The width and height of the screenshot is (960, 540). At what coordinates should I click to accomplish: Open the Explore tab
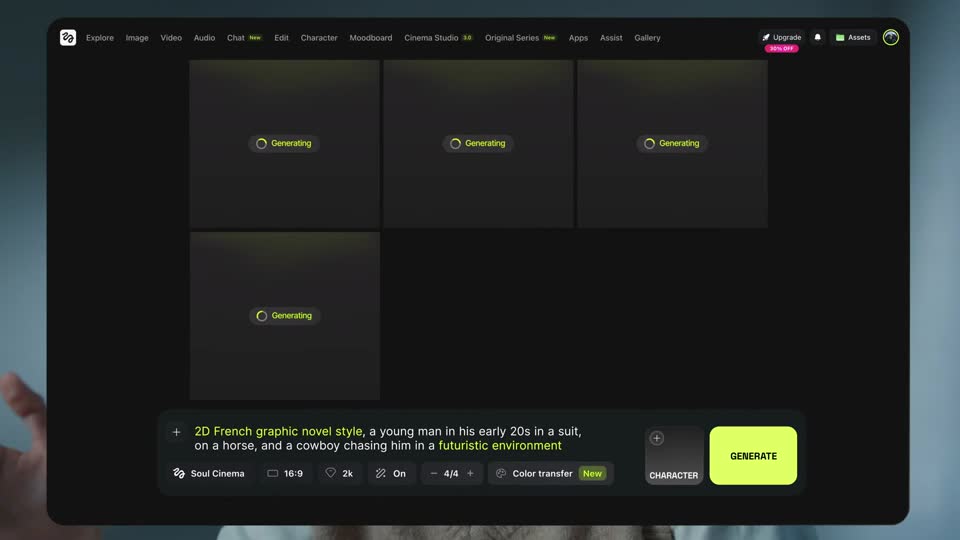click(x=100, y=38)
